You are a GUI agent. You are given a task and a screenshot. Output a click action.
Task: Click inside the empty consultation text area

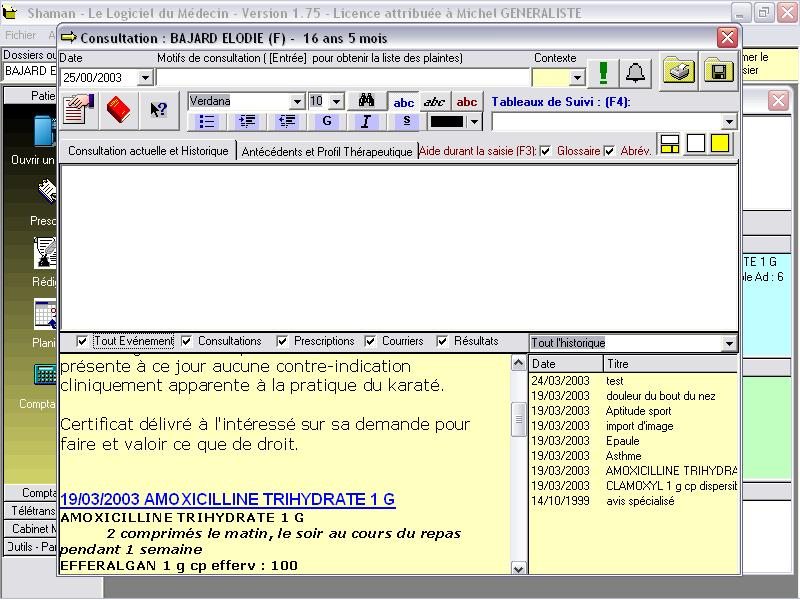[x=398, y=247]
